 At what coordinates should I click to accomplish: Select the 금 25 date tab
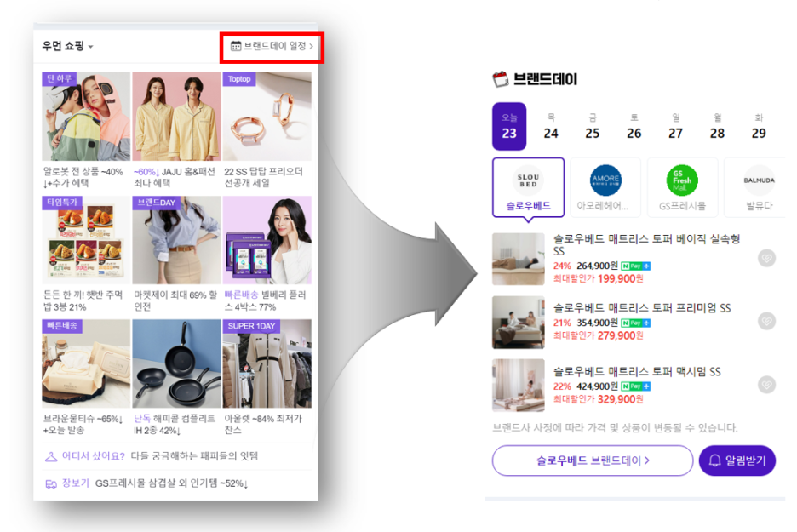pos(593,126)
